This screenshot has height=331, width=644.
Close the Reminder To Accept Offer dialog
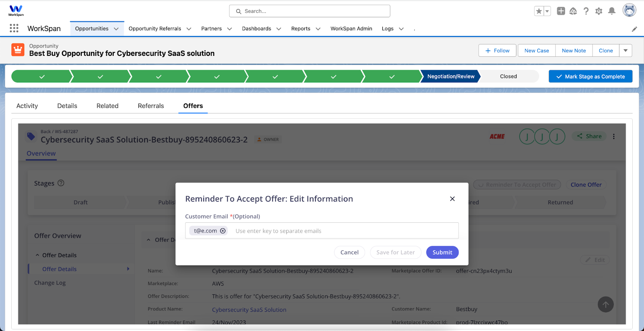pyautogui.click(x=452, y=199)
